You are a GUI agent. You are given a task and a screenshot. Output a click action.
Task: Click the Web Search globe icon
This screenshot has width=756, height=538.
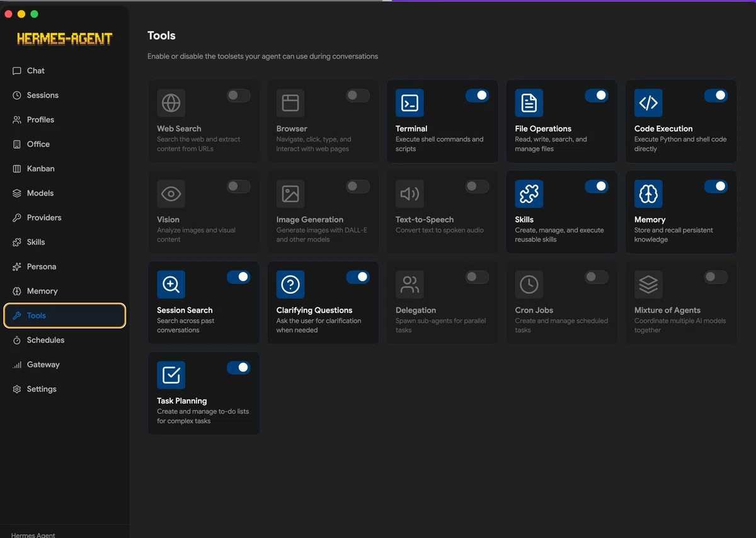(x=171, y=103)
